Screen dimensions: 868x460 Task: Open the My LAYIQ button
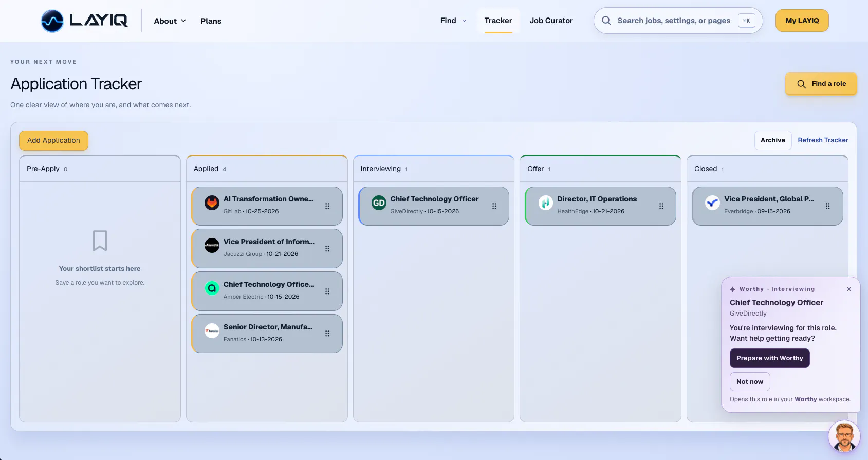[x=802, y=21]
